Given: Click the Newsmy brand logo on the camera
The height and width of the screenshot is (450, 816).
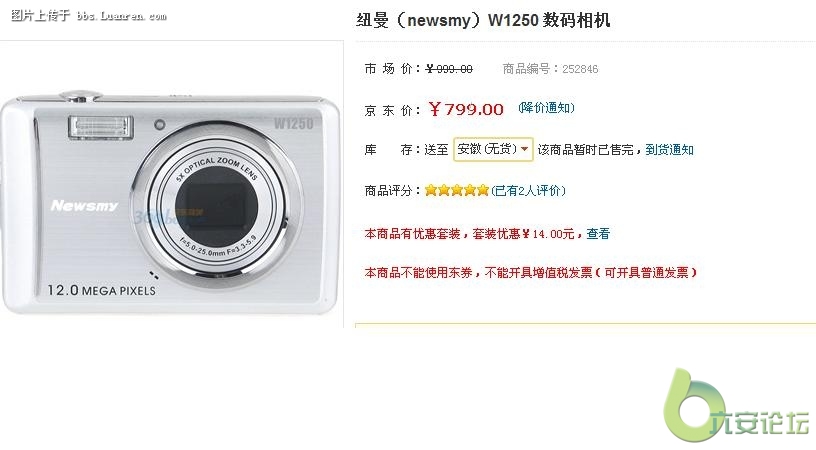Looking at the screenshot, I should [x=84, y=206].
